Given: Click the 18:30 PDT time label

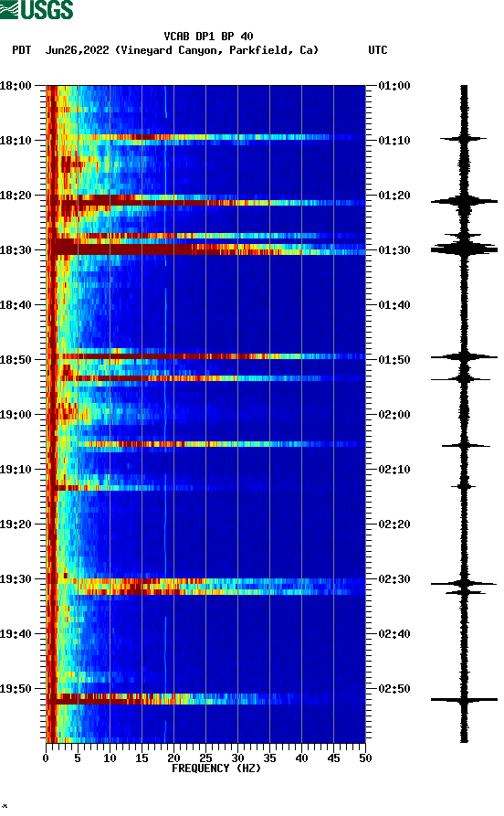Looking at the screenshot, I should click(x=16, y=249).
